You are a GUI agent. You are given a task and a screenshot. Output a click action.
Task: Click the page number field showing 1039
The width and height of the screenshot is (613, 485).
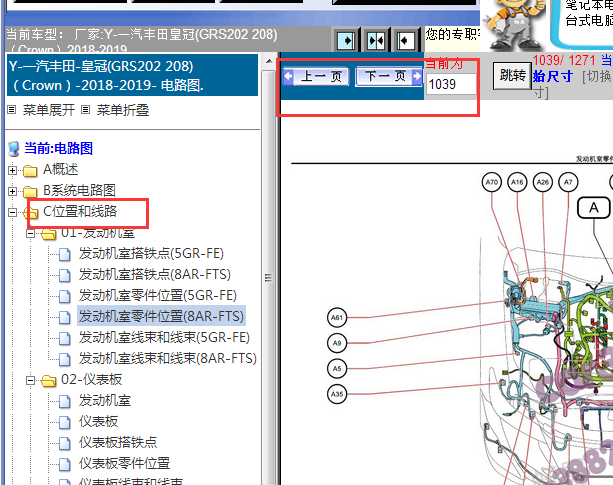[451, 84]
